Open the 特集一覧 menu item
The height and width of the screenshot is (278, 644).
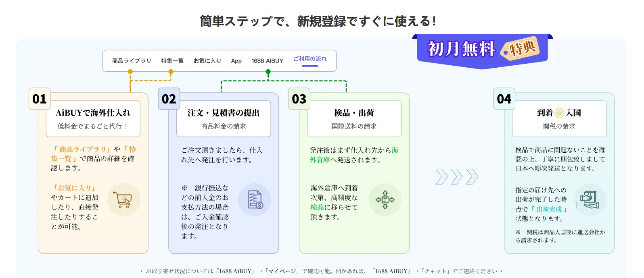(172, 61)
